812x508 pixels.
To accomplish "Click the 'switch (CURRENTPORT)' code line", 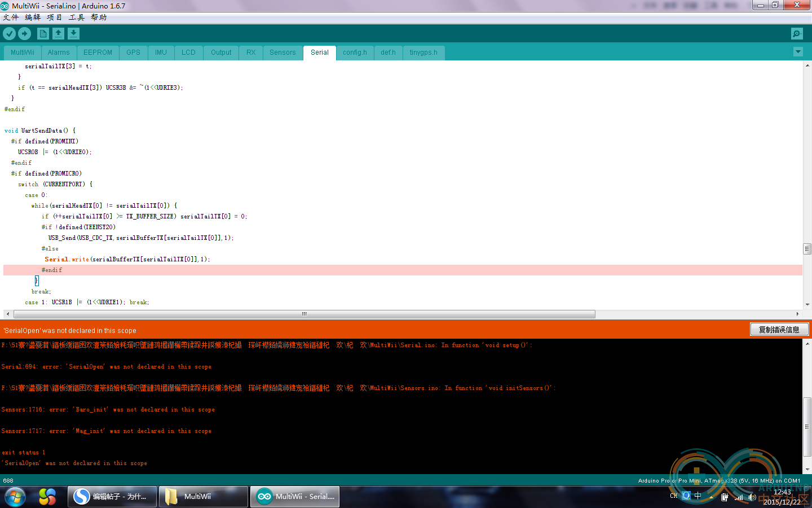I will [55, 185].
